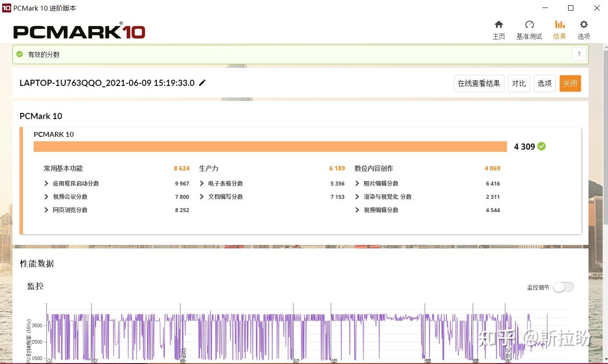The width and height of the screenshot is (608, 364).
Task: Click the 性能数据 section heading
Action: 37,263
